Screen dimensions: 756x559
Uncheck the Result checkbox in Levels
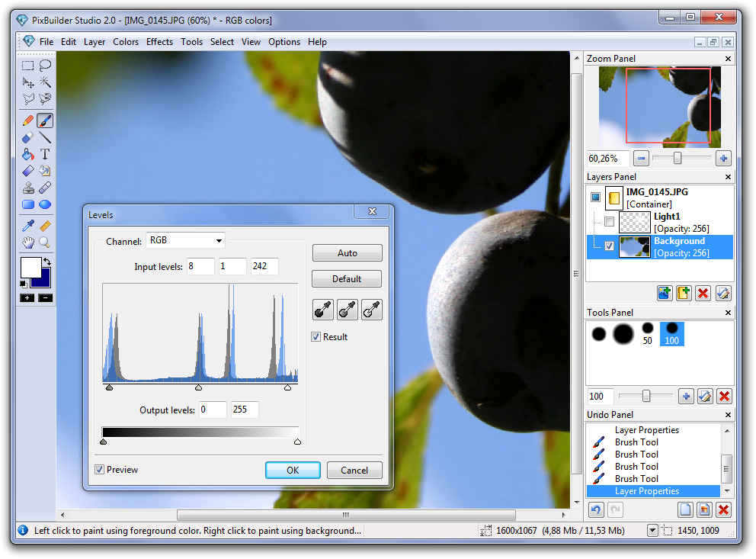[316, 337]
